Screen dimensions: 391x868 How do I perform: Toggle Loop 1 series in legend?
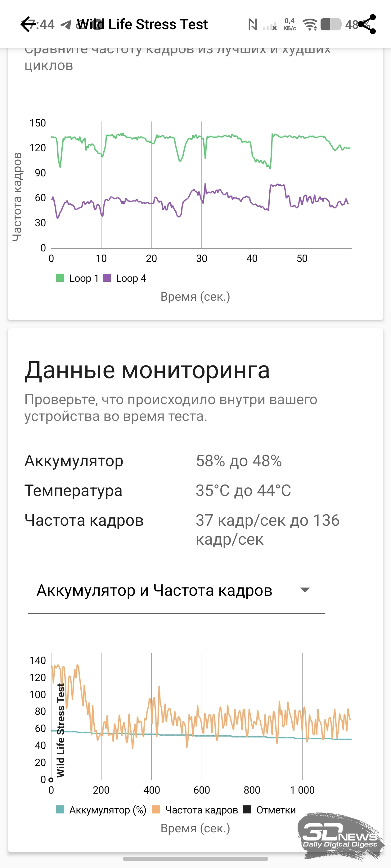[x=77, y=278]
